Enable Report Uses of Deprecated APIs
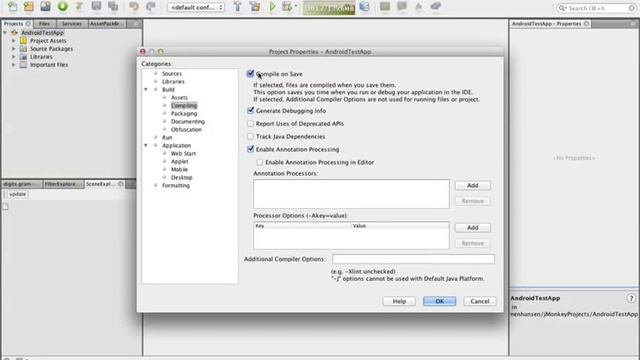 (x=250, y=124)
